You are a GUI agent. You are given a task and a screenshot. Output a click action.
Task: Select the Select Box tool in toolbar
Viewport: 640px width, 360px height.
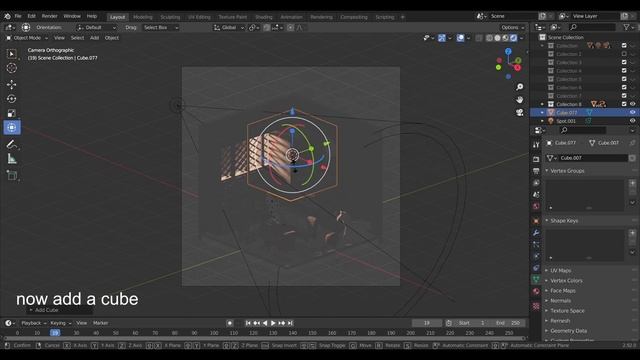pyautogui.click(x=11, y=54)
